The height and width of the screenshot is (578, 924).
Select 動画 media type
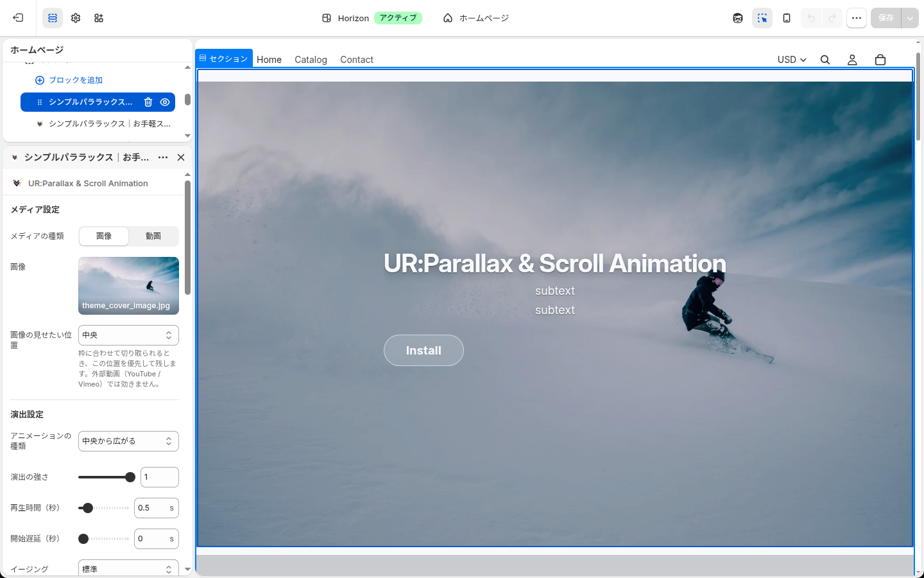pos(153,236)
